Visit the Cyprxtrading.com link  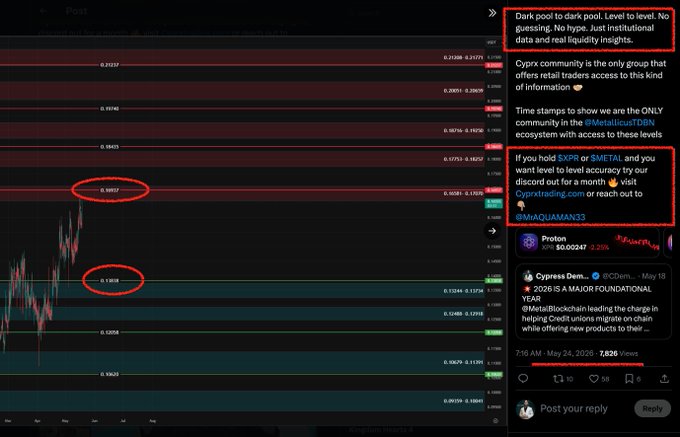pos(550,194)
